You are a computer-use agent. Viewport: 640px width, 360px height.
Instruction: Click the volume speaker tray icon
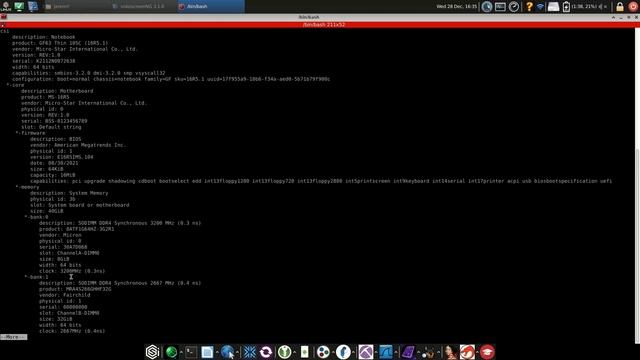tap(602, 7)
